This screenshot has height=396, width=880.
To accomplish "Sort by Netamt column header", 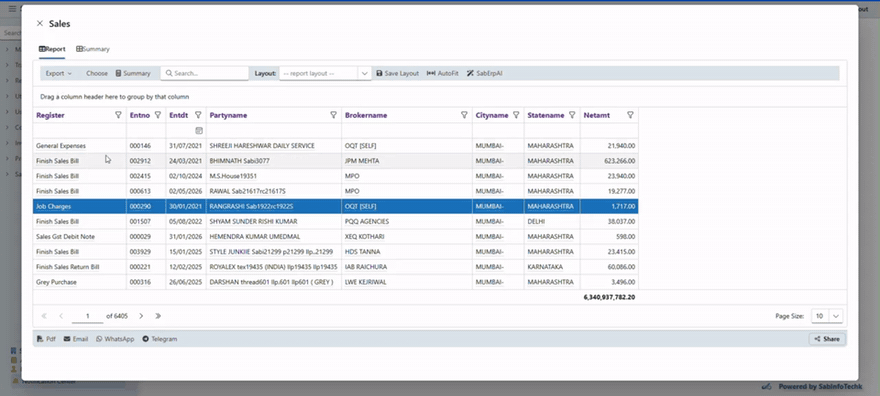I will 596,115.
